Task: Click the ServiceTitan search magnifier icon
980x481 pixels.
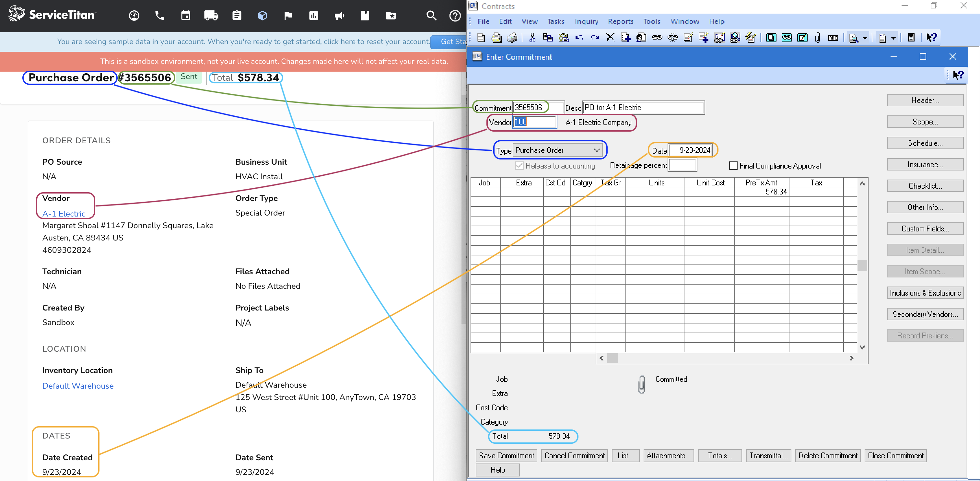Action: 431,16
